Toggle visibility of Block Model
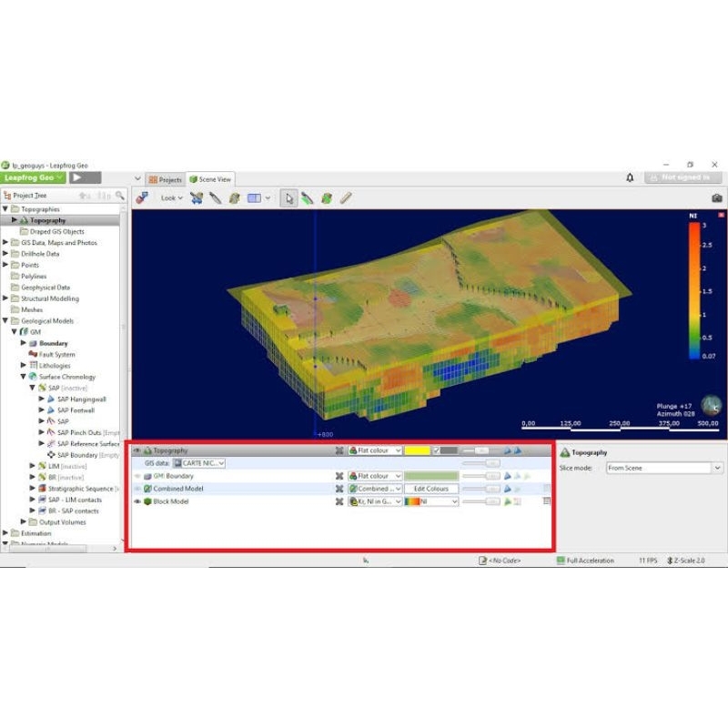Screen dimensions: 728x728 click(x=137, y=501)
